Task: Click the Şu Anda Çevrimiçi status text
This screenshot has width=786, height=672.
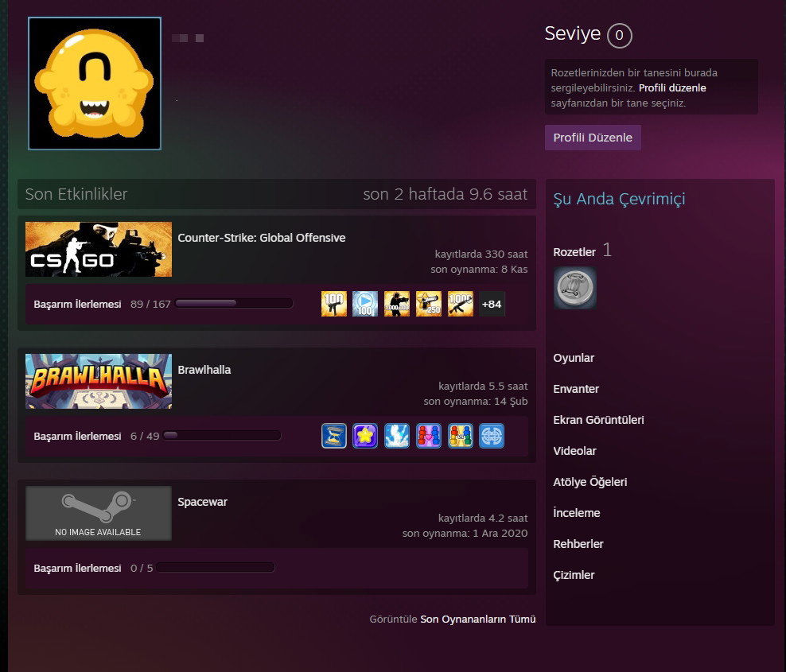Action: tap(619, 199)
